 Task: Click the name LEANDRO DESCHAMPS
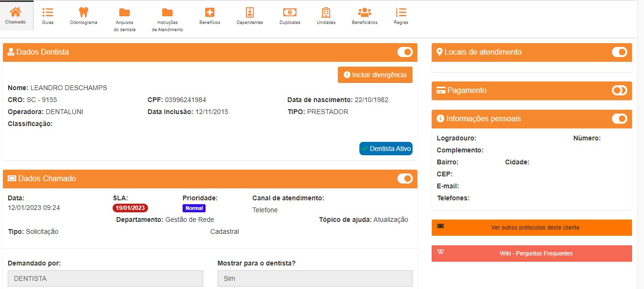pyautogui.click(x=69, y=88)
